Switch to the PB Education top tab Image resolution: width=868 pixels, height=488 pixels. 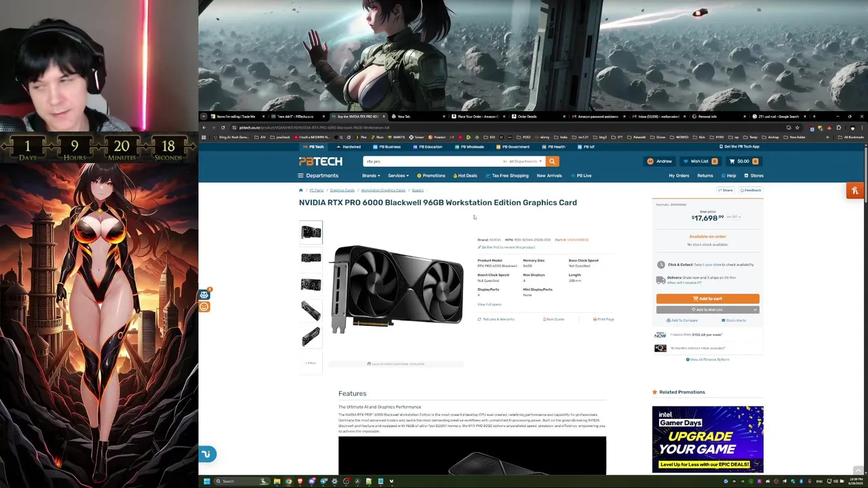point(427,146)
